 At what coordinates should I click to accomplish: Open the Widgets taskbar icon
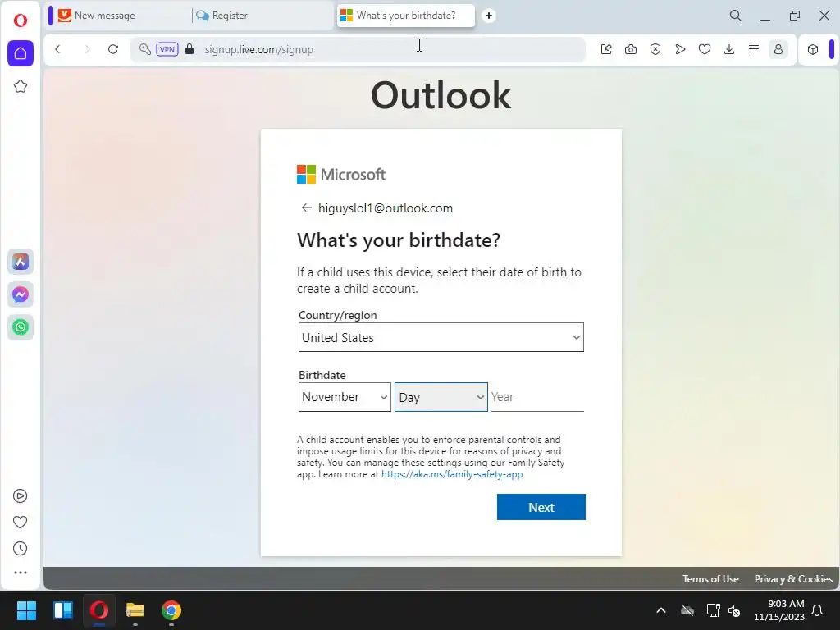click(62, 610)
